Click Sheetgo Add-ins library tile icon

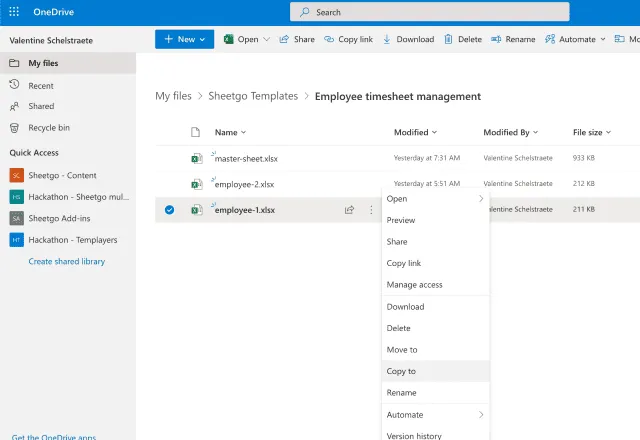pos(16,218)
